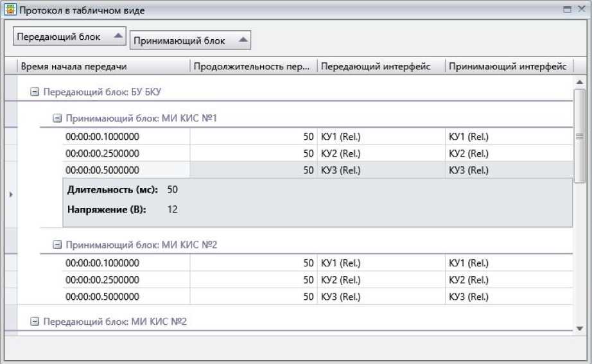Click the window restore/dock button

[567, 10]
